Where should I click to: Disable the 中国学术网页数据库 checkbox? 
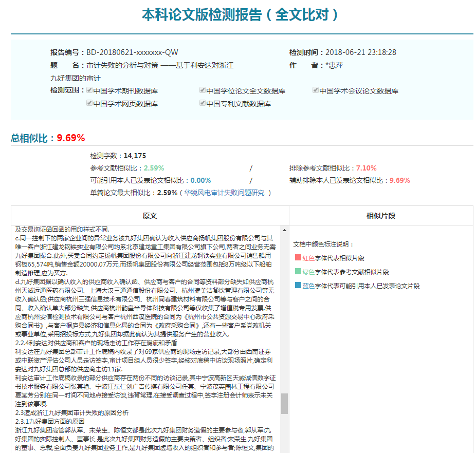coord(88,103)
